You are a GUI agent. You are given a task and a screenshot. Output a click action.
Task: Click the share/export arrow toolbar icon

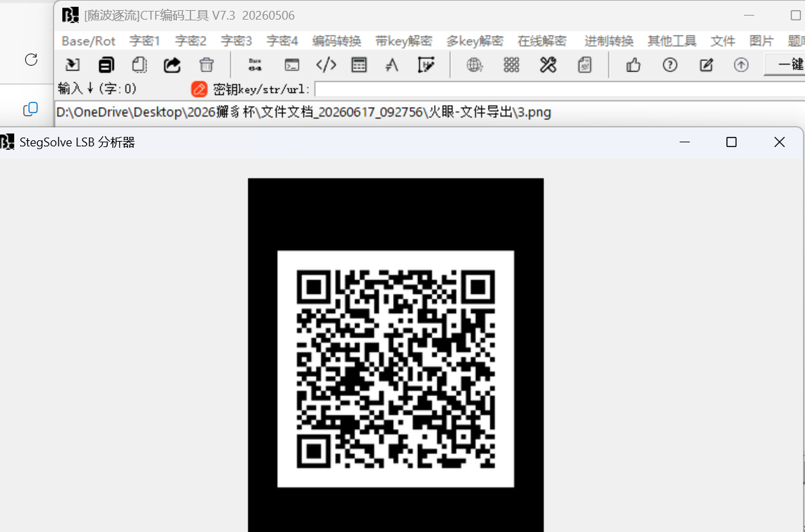click(x=172, y=64)
